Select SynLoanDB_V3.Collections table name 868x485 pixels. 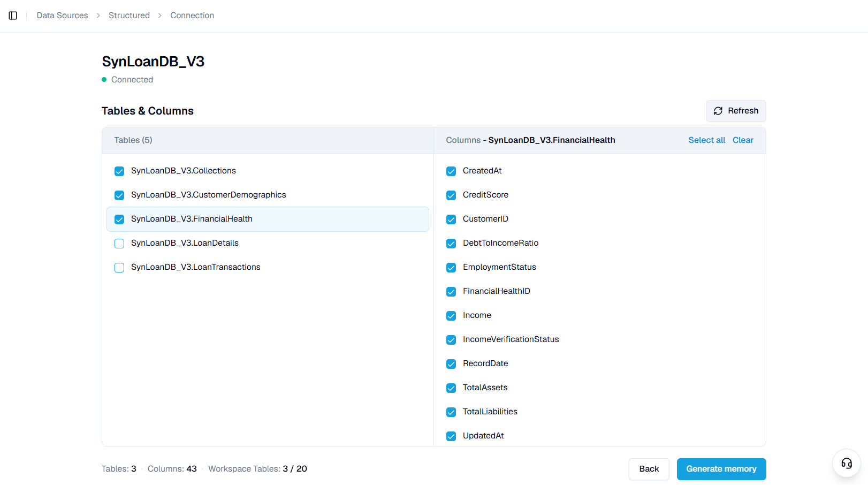184,171
